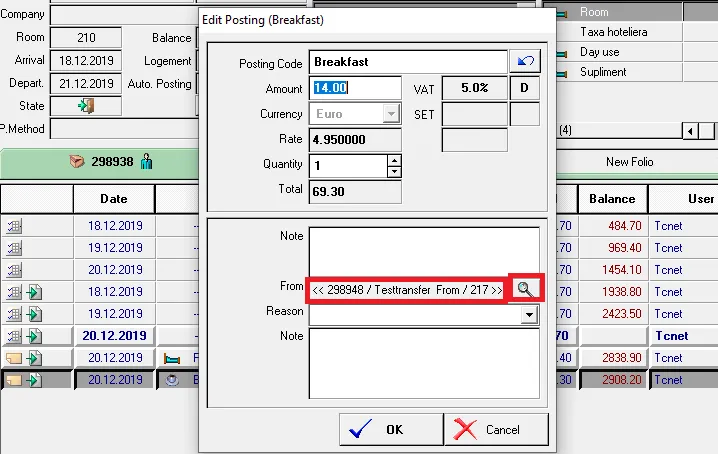Click the Amount field showing 14.00
718x454 pixels.
(x=355, y=88)
